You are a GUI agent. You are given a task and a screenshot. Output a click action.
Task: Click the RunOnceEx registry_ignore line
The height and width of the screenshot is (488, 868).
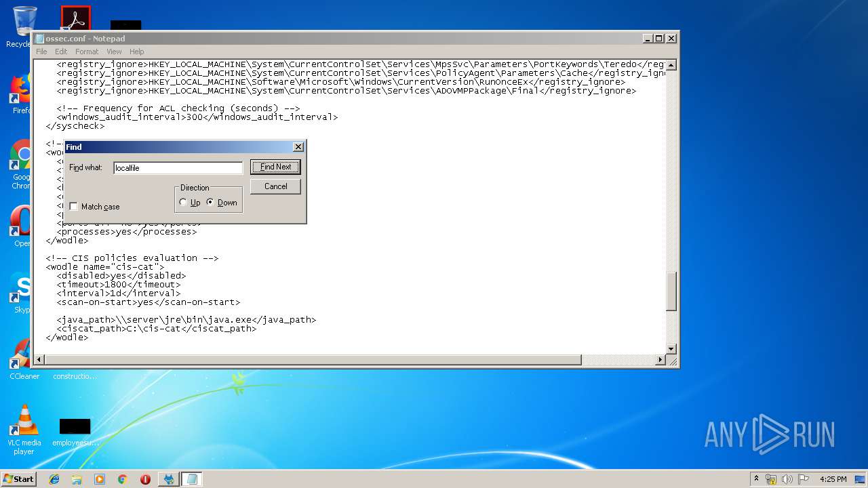340,82
